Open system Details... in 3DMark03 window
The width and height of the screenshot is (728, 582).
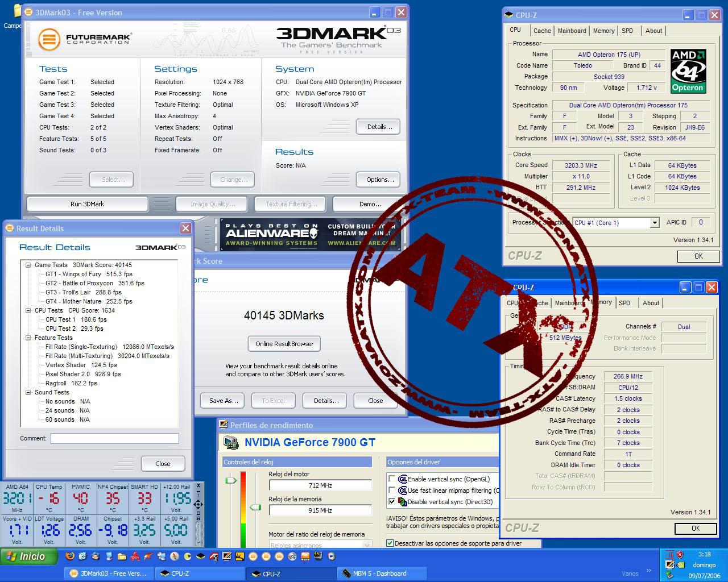379,127
